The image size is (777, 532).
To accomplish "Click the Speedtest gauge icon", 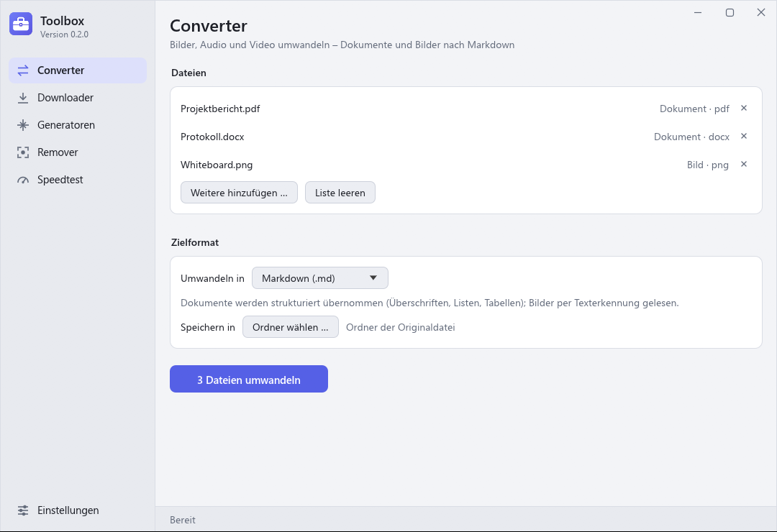I will point(23,180).
